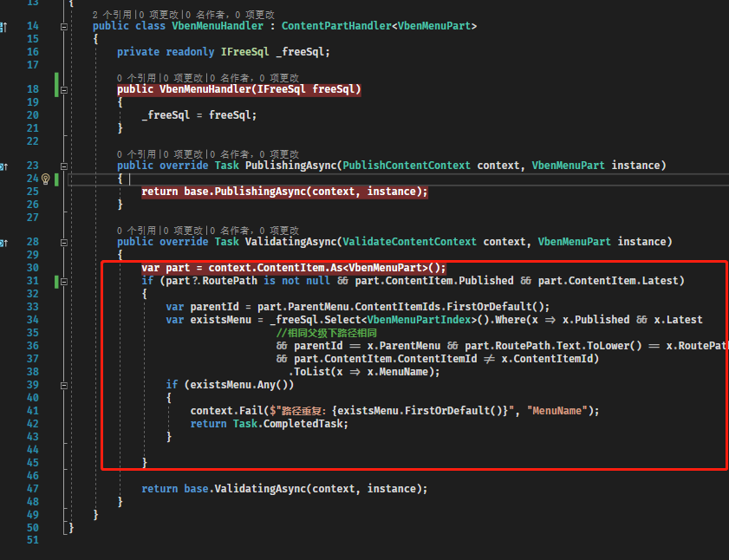Screen dimensions: 729x560
Task: Collapse the VbenMenuHandler class at line 14
Action: tap(64, 27)
